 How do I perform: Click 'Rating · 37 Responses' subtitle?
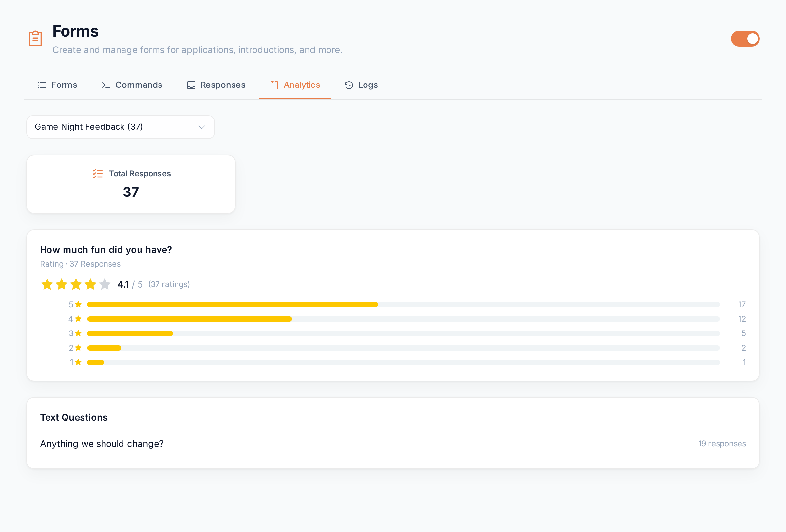(x=80, y=264)
